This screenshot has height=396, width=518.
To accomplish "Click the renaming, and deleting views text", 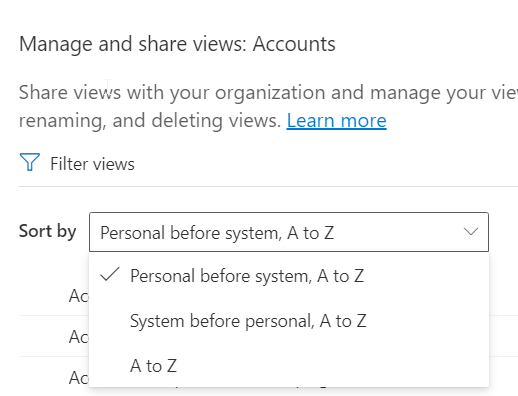I will pos(150,120).
